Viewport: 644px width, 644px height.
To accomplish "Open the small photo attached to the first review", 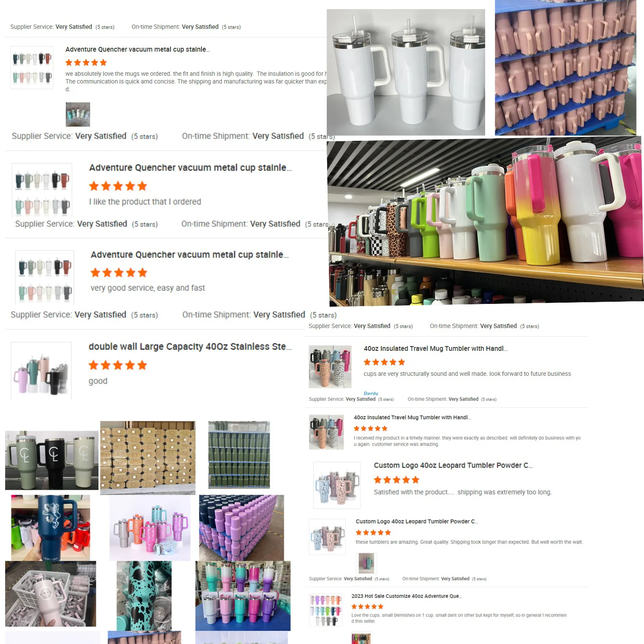I will 78,115.
